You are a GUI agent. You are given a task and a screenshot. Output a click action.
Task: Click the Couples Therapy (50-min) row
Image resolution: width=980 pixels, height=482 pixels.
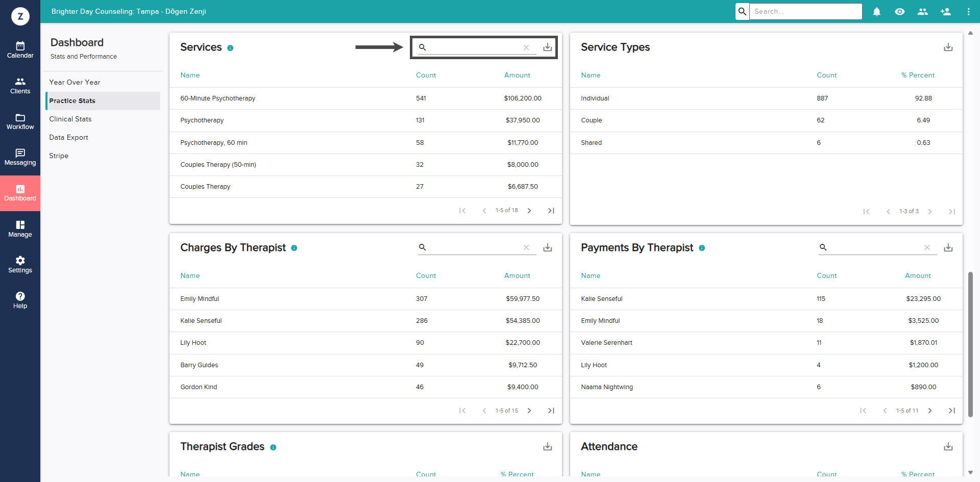(x=365, y=165)
